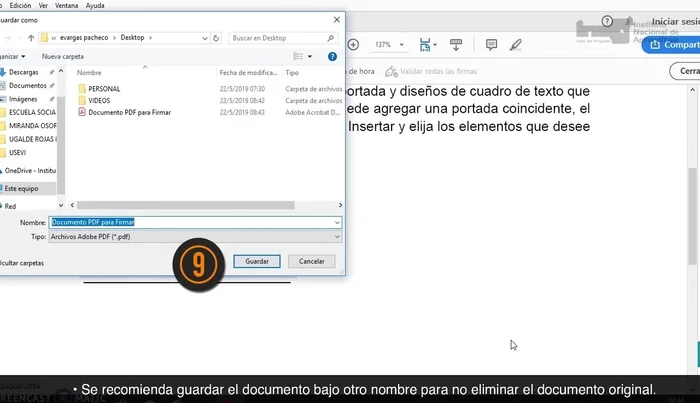The height and width of the screenshot is (403, 700).
Task: Open the address path history dropdown
Action: point(204,38)
